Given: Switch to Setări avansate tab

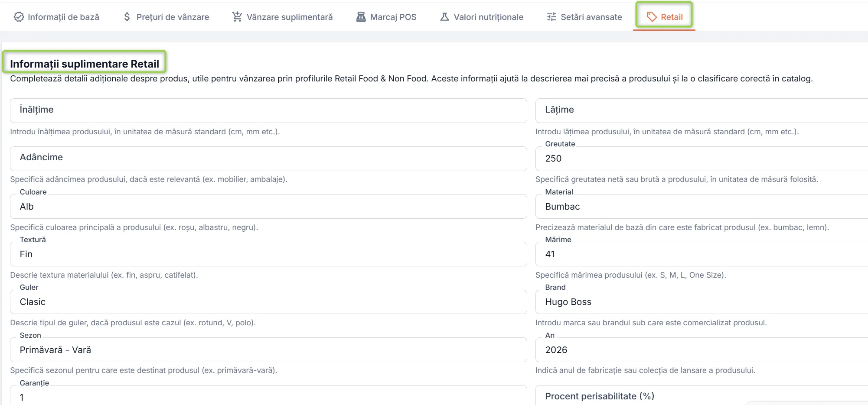Looking at the screenshot, I should (x=584, y=17).
